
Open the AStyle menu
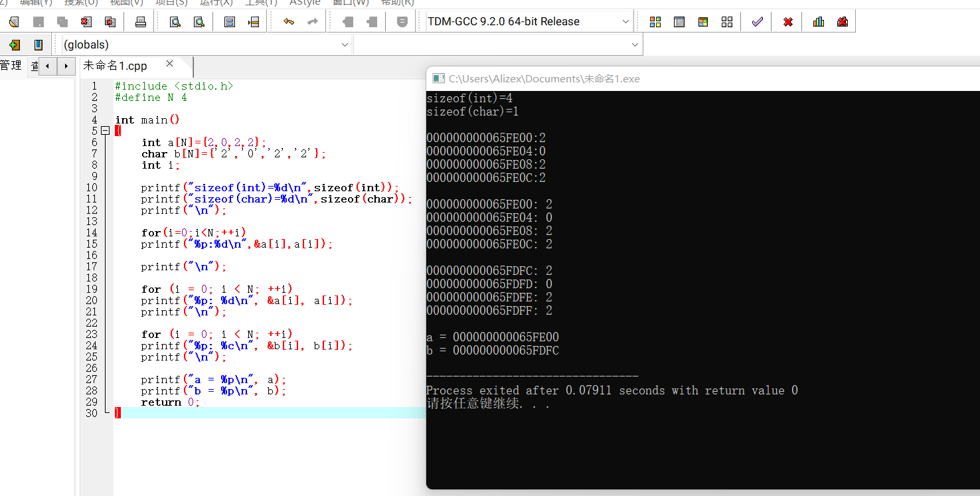click(x=305, y=3)
